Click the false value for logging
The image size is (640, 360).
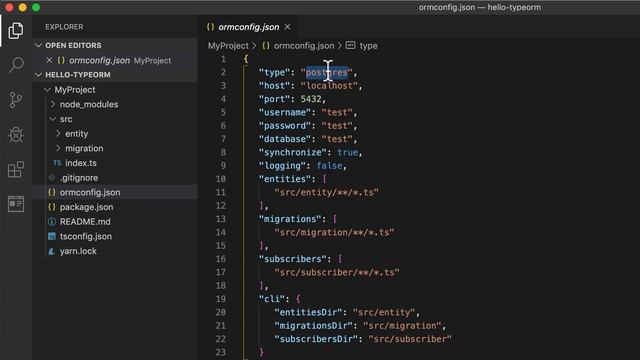point(329,166)
